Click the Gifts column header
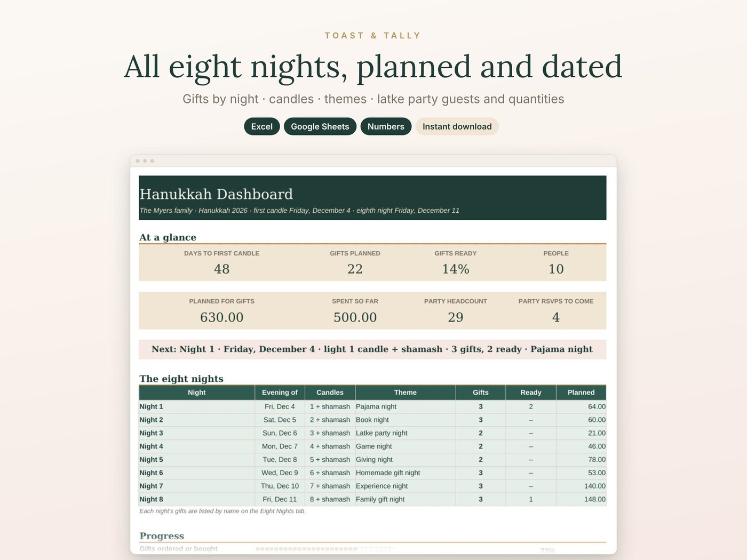747x560 pixels. [481, 393]
